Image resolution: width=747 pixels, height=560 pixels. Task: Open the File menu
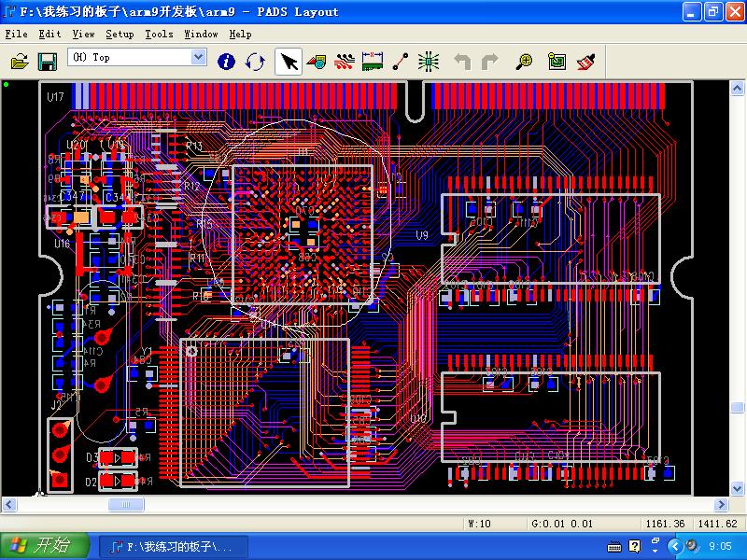point(16,34)
